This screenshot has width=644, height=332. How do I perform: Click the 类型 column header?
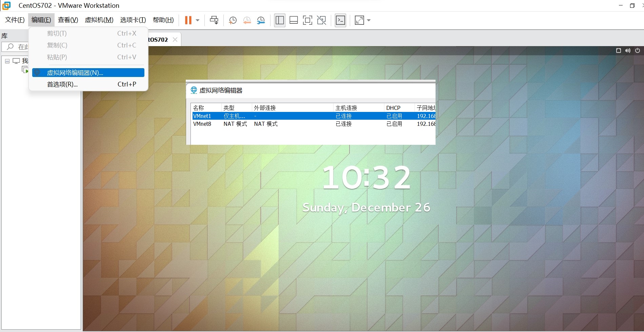[x=237, y=108]
